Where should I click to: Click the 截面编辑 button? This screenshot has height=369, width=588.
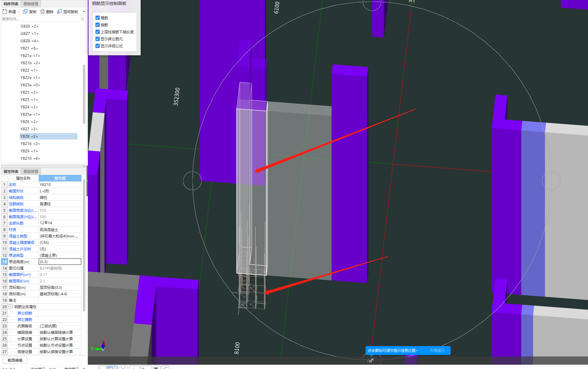tap(15, 360)
